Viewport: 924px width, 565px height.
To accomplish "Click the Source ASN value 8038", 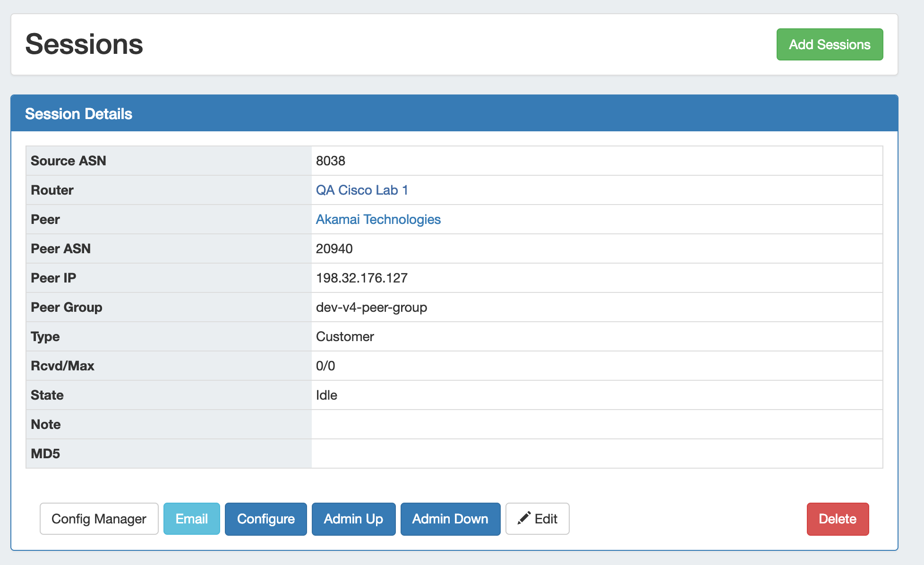I will [330, 161].
